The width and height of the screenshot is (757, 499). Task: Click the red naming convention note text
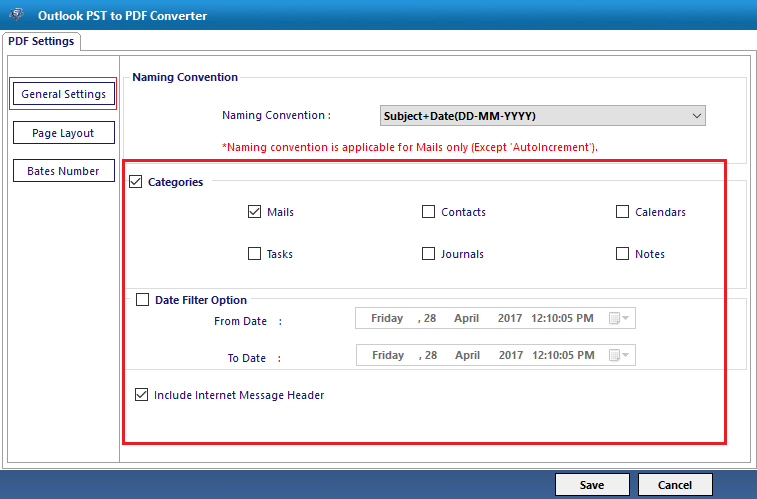pos(409,147)
